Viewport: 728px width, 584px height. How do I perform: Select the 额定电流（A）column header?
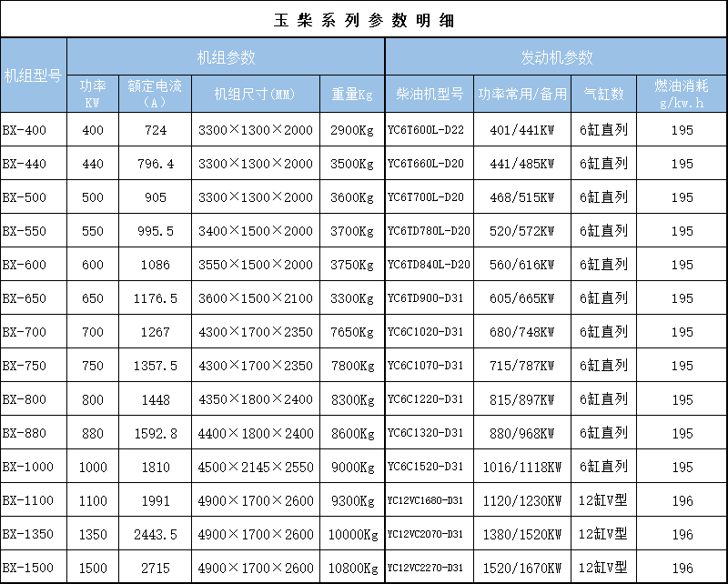[x=155, y=94]
